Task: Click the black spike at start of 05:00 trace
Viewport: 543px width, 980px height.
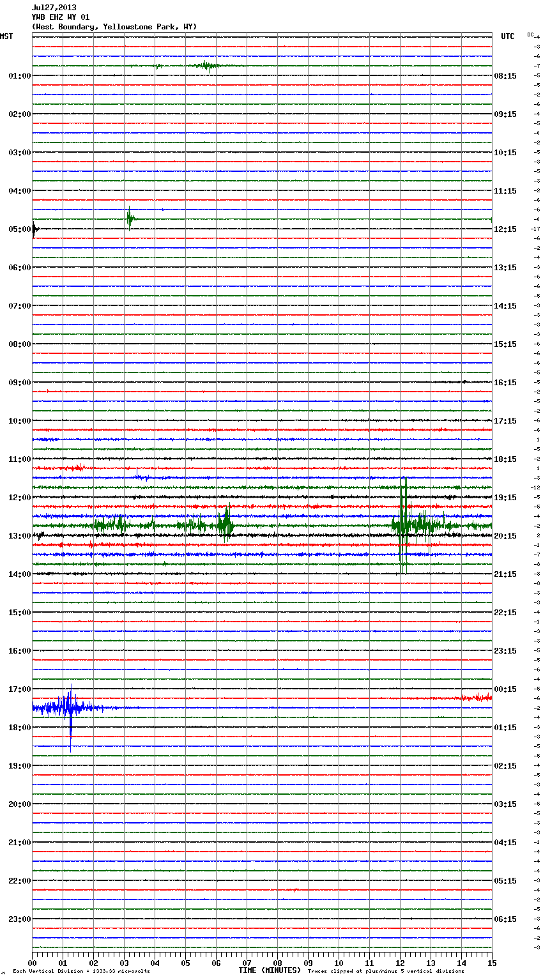Action: coord(34,229)
